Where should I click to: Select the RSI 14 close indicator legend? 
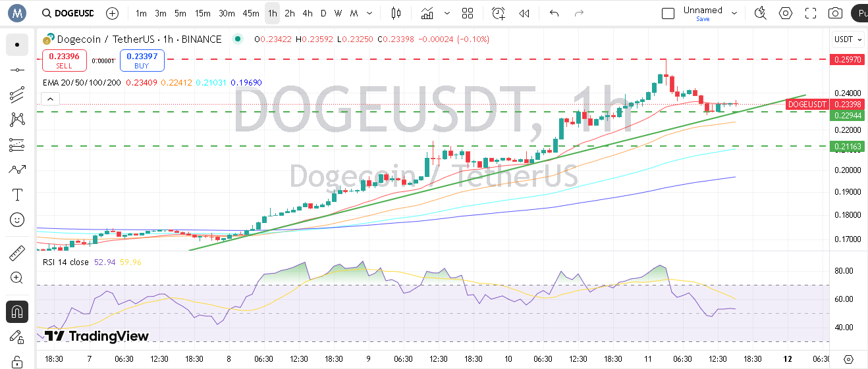[66, 262]
